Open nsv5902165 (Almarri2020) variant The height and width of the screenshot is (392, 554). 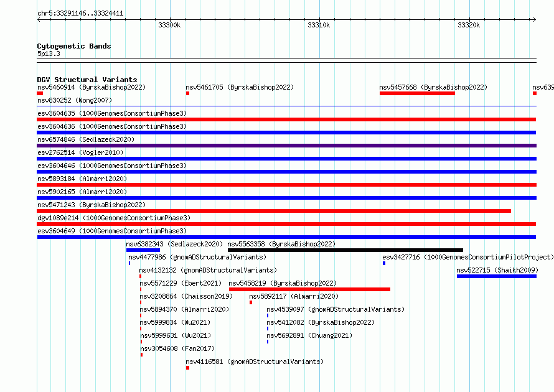[x=82, y=192]
